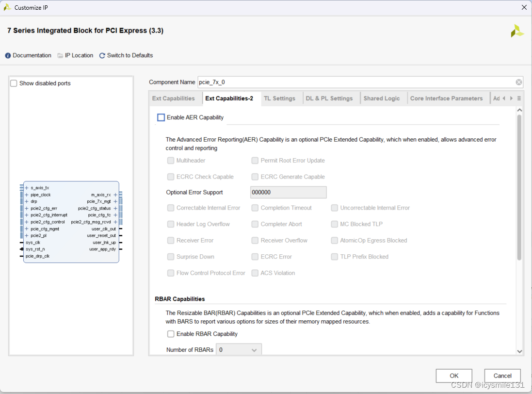Check ACS Violation option
The image size is (532, 394).
(255, 273)
